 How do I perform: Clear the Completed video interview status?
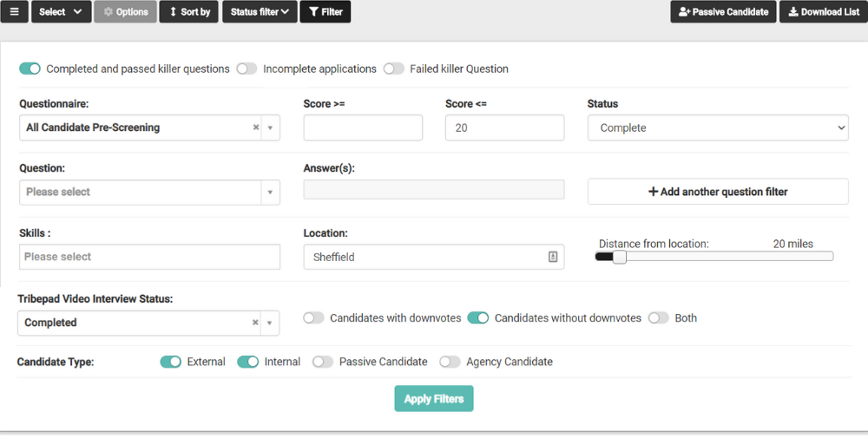(256, 323)
